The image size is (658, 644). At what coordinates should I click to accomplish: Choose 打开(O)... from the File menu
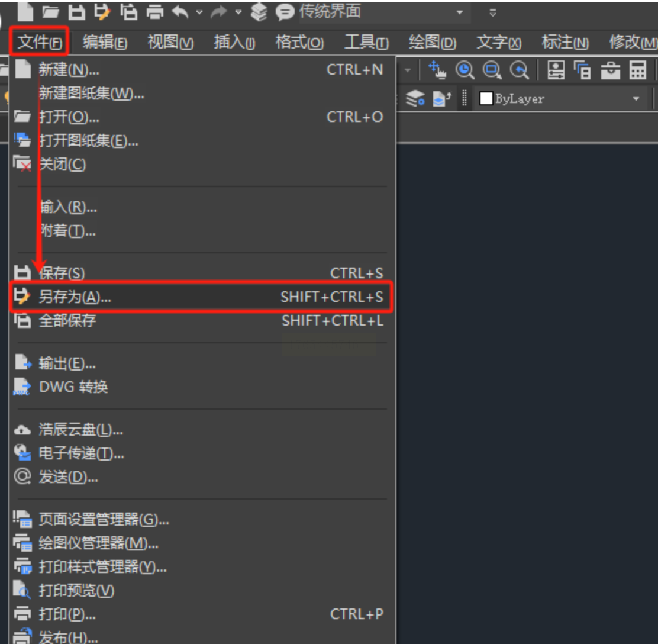[202, 117]
